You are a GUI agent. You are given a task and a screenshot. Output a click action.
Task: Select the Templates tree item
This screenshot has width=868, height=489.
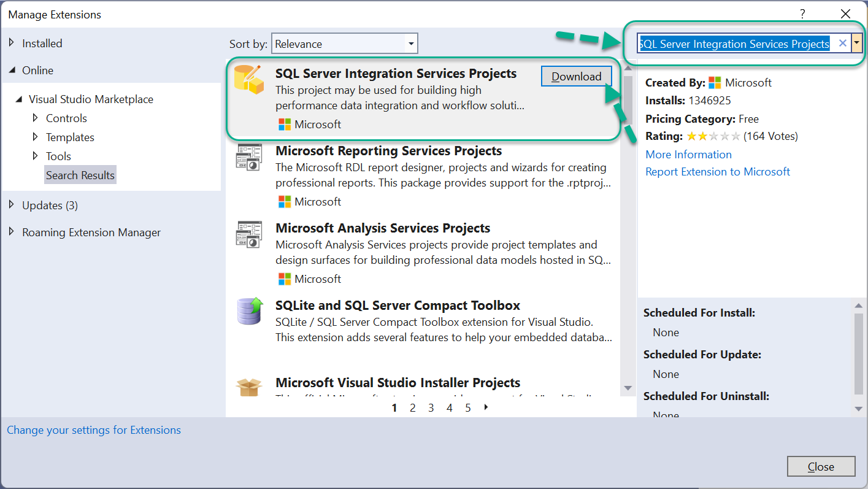[70, 137]
